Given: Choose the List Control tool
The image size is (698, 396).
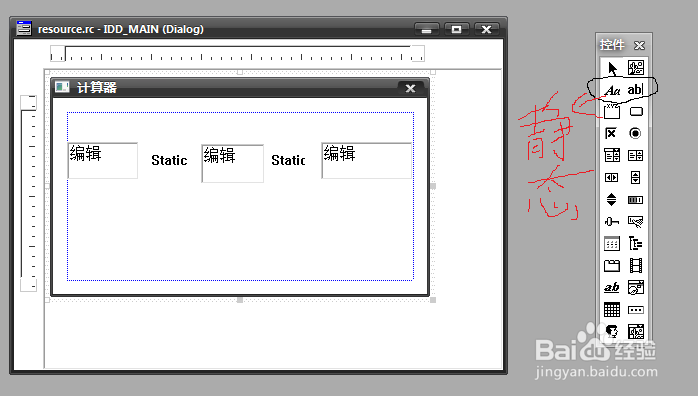Looking at the screenshot, I should (x=612, y=243).
